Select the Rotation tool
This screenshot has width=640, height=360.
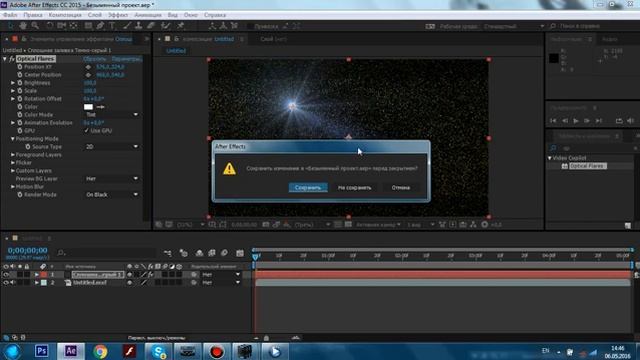pos(49,26)
